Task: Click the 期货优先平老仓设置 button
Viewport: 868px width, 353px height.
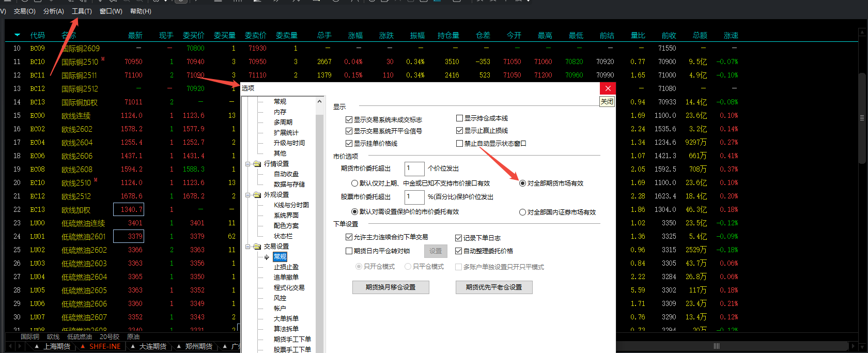Action: [x=494, y=287]
